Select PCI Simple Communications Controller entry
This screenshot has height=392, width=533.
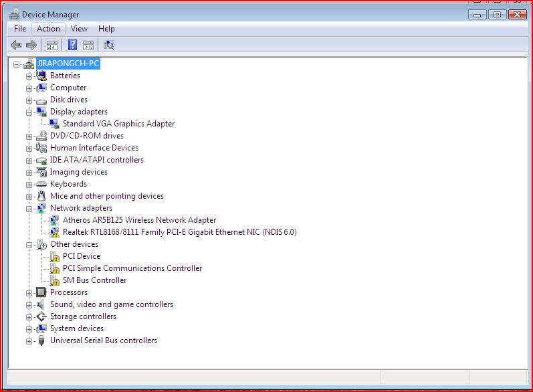132,268
